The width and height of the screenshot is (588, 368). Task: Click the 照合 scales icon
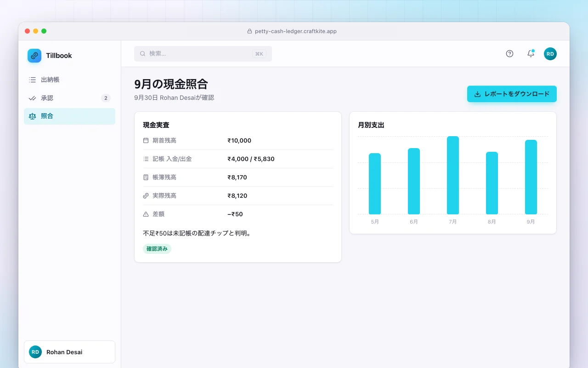pos(32,116)
